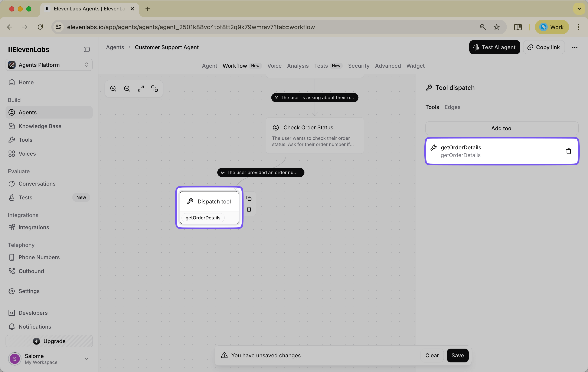The width and height of the screenshot is (588, 372).
Task: Open Notifications from the sidebar
Action: click(x=35, y=327)
